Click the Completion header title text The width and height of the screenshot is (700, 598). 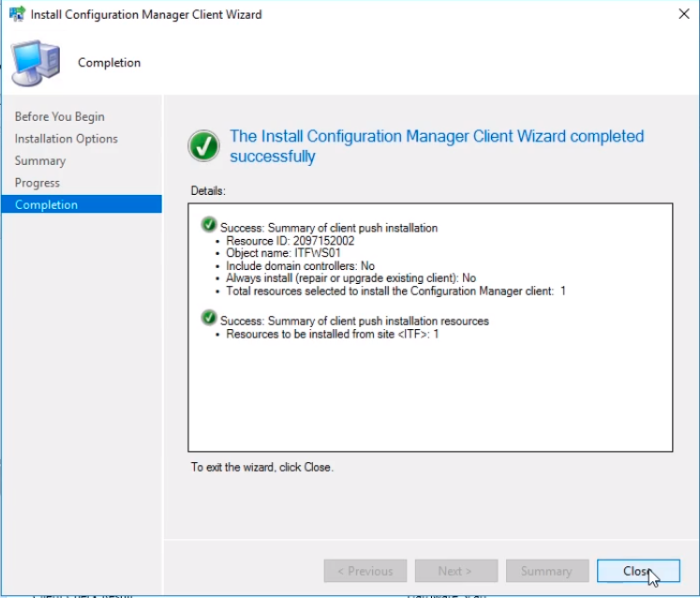109,63
